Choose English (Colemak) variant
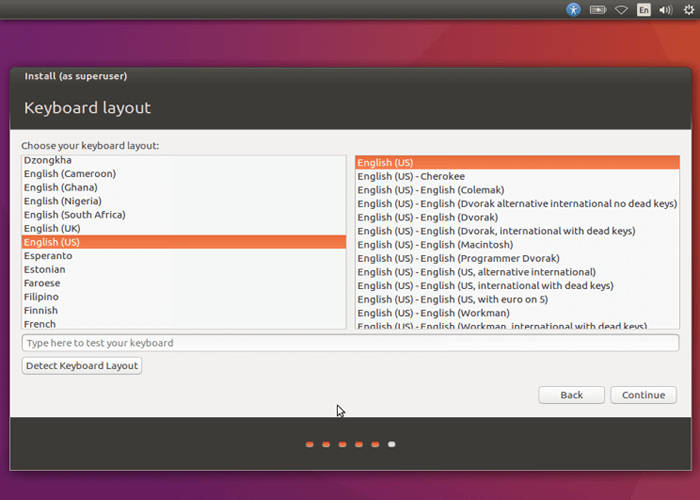Viewport: 700px width, 500px height. pos(517,190)
